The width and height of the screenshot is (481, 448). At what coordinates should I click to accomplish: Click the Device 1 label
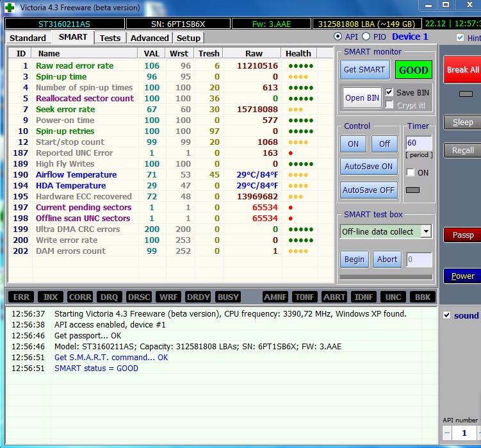[x=410, y=37]
